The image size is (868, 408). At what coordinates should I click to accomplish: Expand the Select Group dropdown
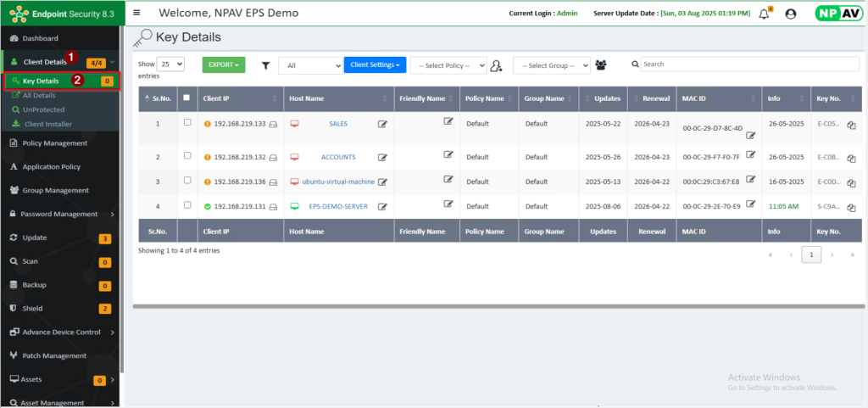click(x=551, y=65)
